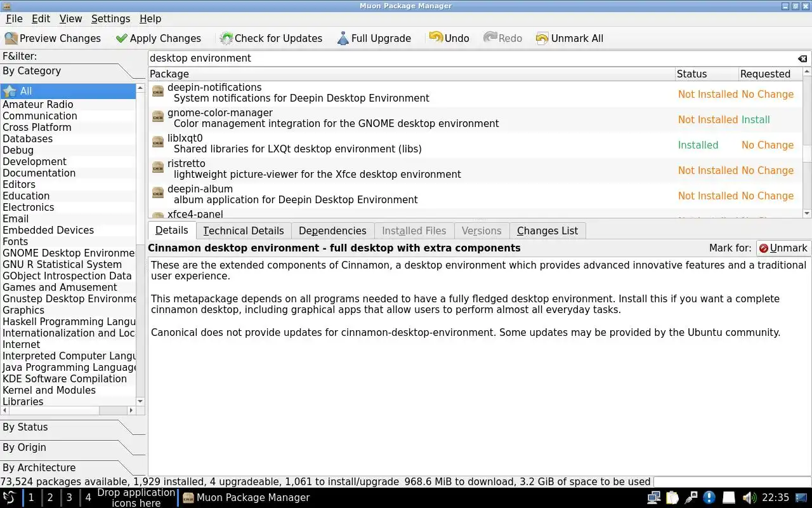This screenshot has height=508, width=812.
Task: Start a Full Upgrade from the toolbar
Action: [374, 38]
